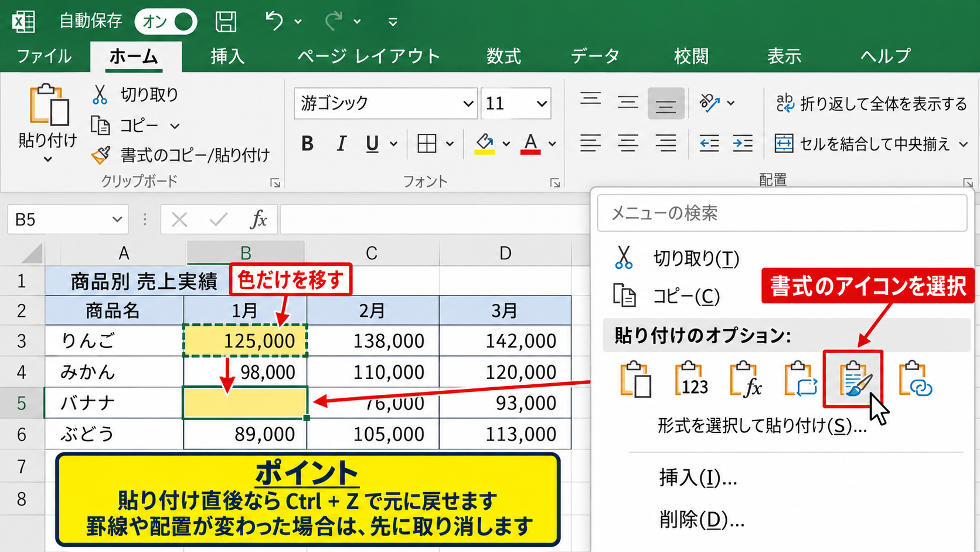
Task: Click the Save floppy disk icon
Action: (226, 22)
